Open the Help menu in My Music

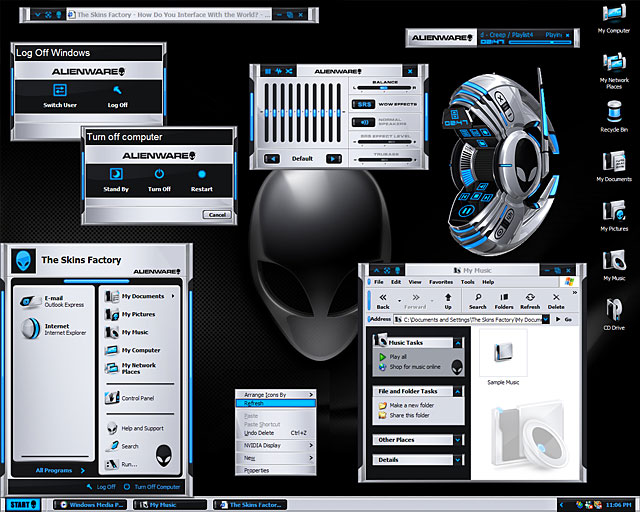pos(488,282)
